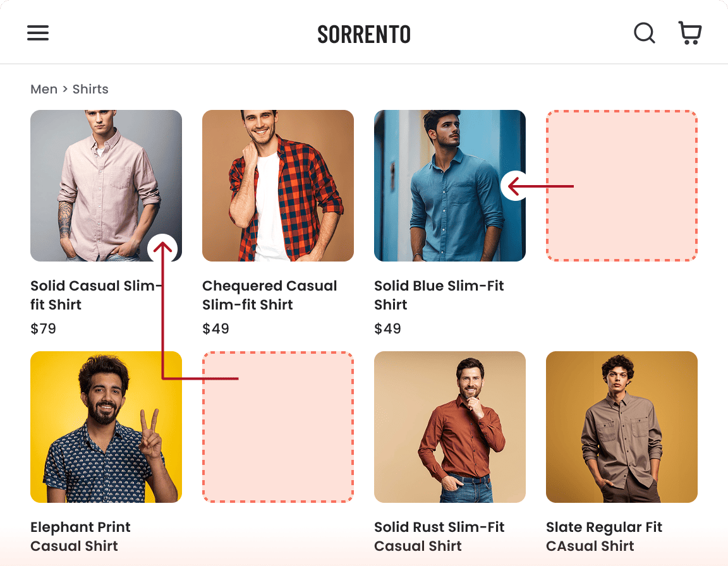Open the hamburger menu
728x566 pixels.
[x=38, y=33]
